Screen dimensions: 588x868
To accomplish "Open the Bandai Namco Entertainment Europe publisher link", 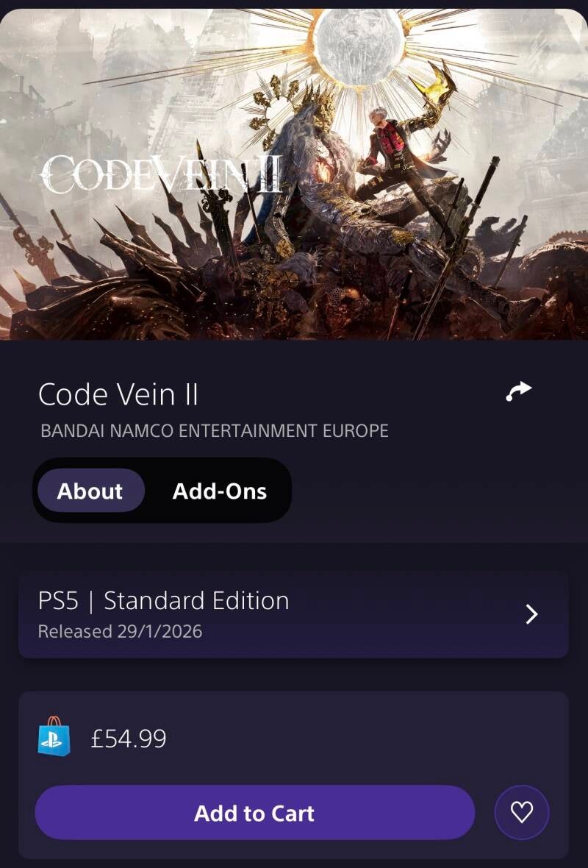I will tap(214, 430).
